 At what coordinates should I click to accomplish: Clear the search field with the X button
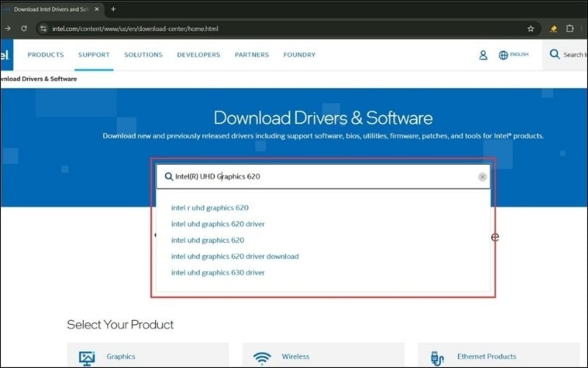[x=482, y=177]
